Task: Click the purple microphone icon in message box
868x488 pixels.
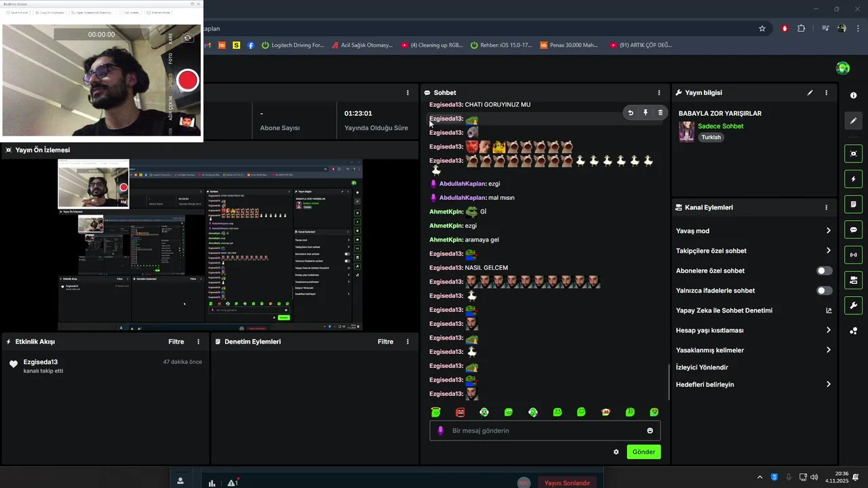Action: click(441, 430)
